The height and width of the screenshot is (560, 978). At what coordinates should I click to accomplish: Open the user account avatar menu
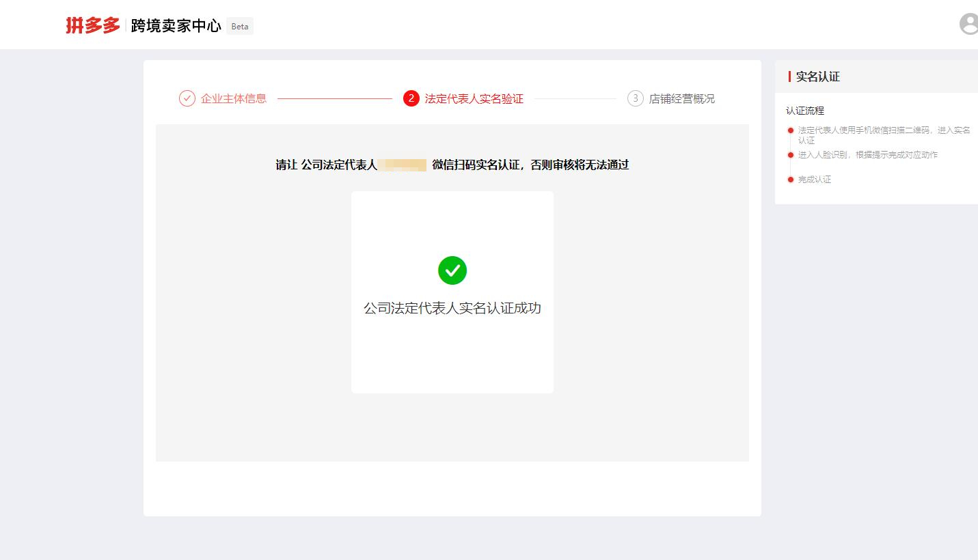pyautogui.click(x=968, y=25)
